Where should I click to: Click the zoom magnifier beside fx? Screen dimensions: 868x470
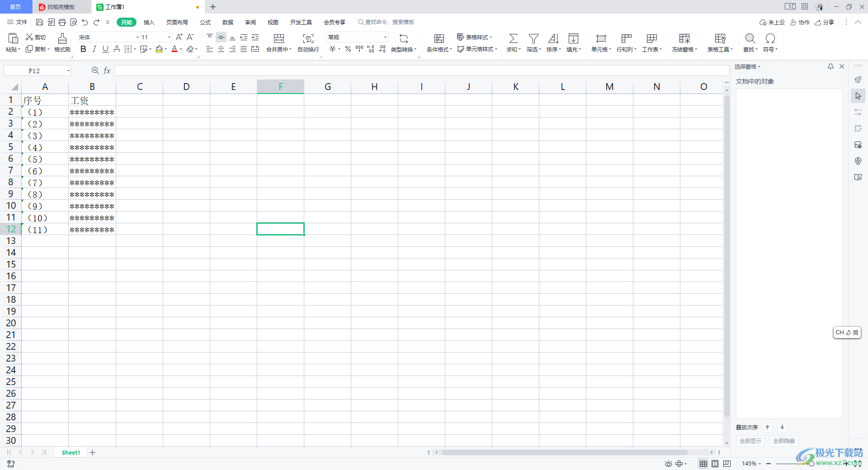coord(95,70)
